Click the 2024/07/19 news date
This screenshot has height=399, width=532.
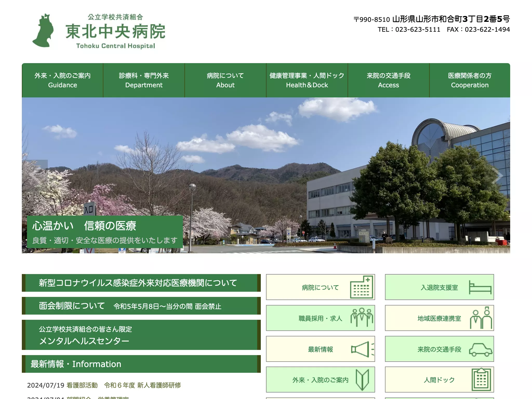(x=46, y=385)
